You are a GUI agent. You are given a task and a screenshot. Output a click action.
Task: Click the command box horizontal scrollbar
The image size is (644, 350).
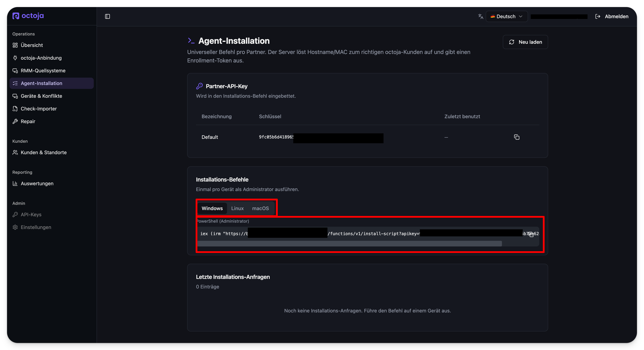pos(349,244)
